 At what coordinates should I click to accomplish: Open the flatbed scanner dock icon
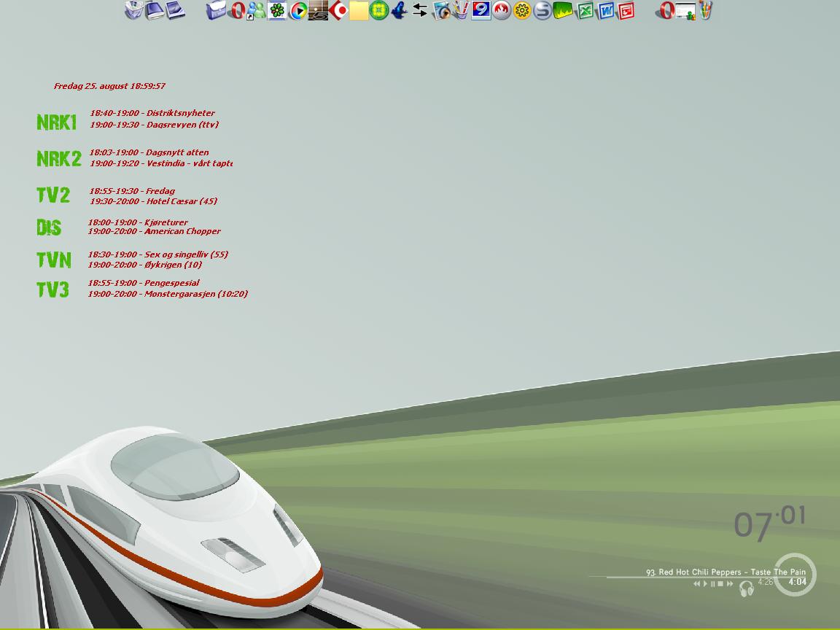click(x=155, y=11)
